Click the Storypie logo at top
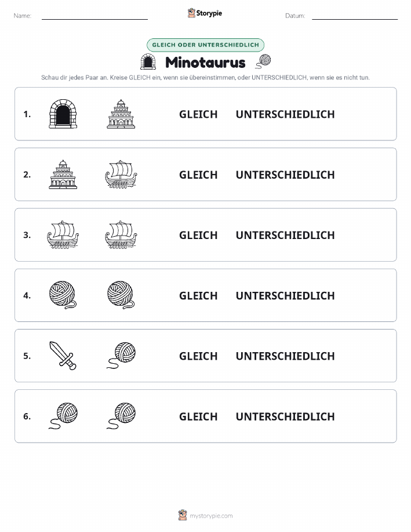The width and height of the screenshot is (411, 532). (x=205, y=13)
